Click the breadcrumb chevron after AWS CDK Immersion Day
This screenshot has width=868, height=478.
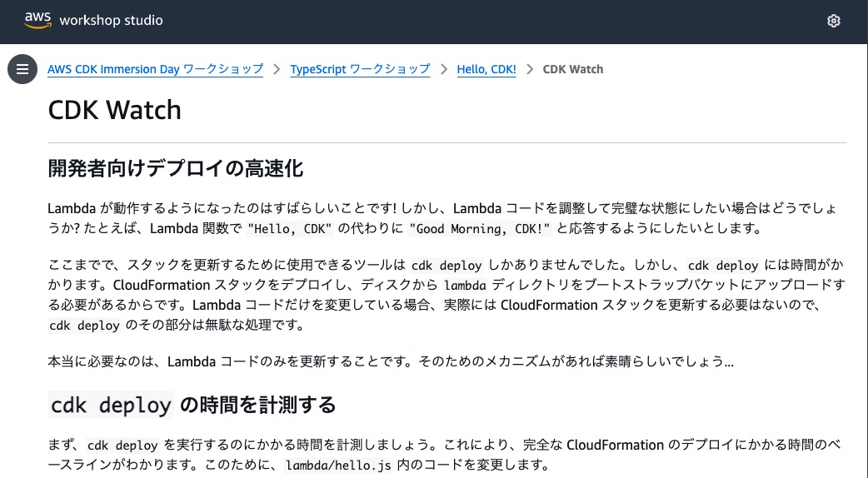coord(277,69)
